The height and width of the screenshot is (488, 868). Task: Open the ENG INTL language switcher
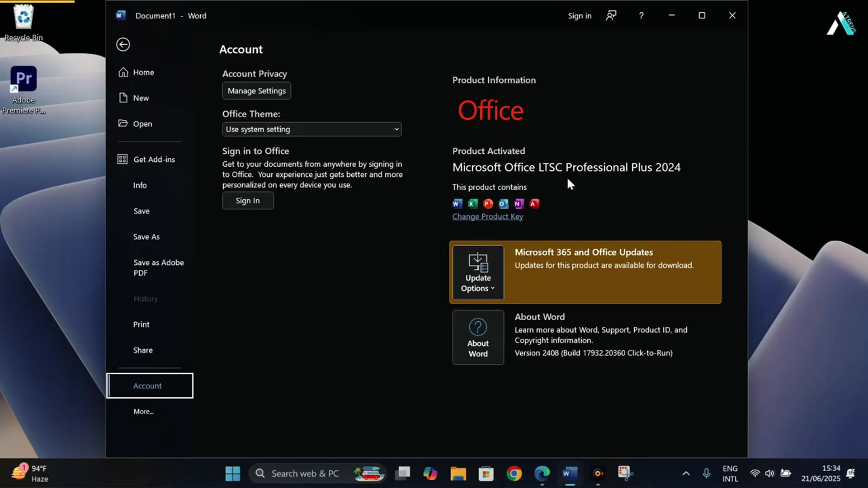730,474
